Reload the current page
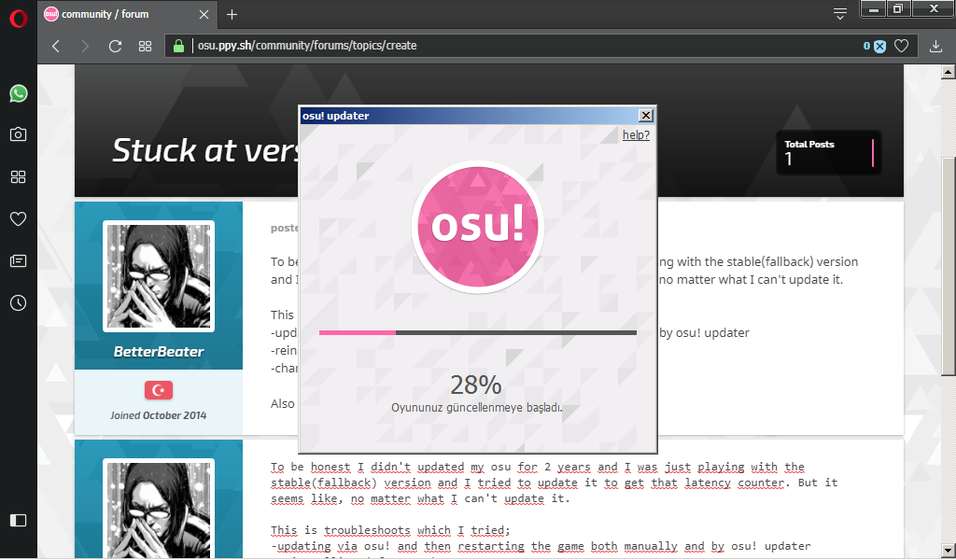This screenshot has width=956, height=560. pos(115,46)
